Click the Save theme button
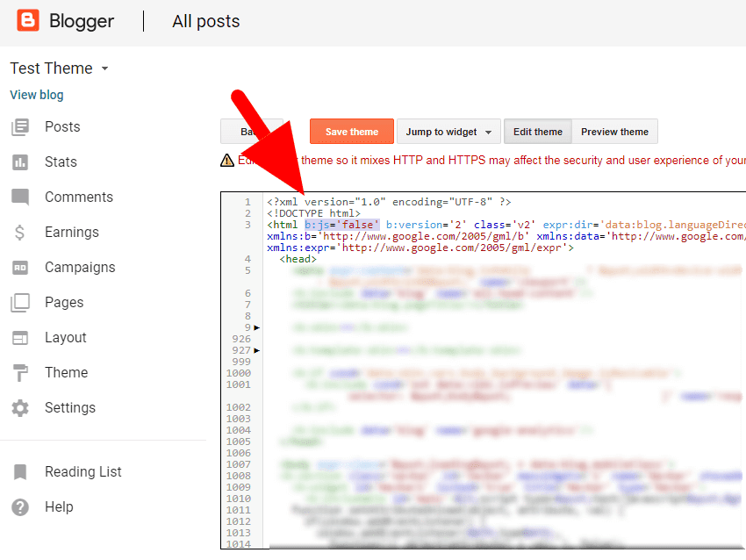The image size is (746, 560). click(351, 131)
